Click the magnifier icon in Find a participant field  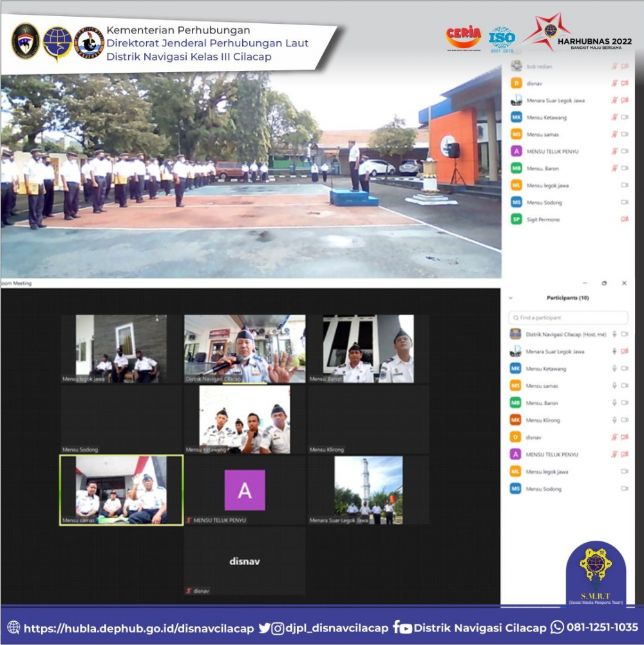(x=516, y=317)
